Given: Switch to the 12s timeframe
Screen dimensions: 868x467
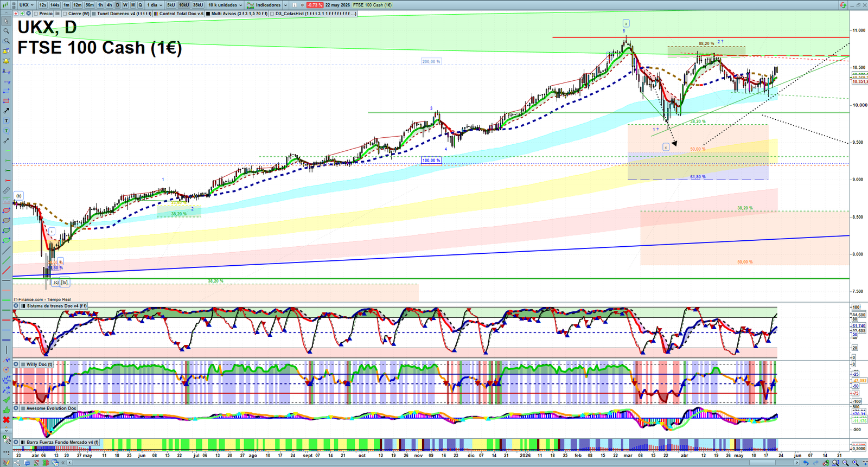Looking at the screenshot, I should coord(43,5).
